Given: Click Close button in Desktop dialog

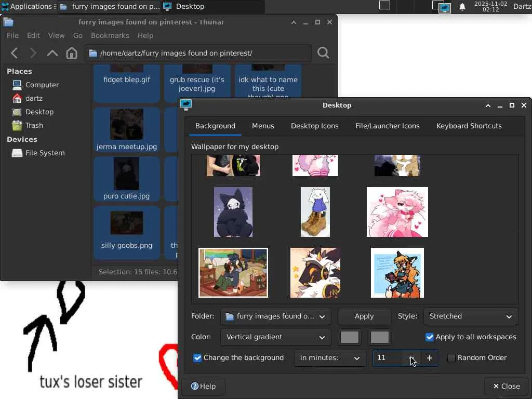Looking at the screenshot, I should tap(506, 387).
